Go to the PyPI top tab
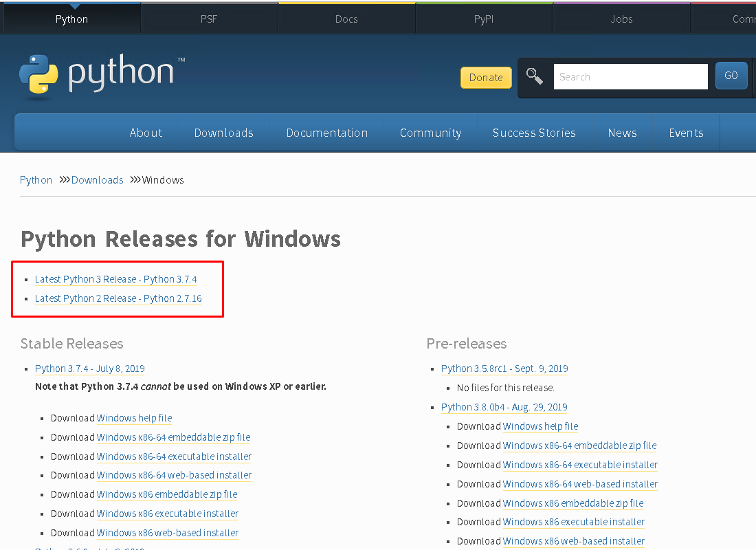 (484, 19)
